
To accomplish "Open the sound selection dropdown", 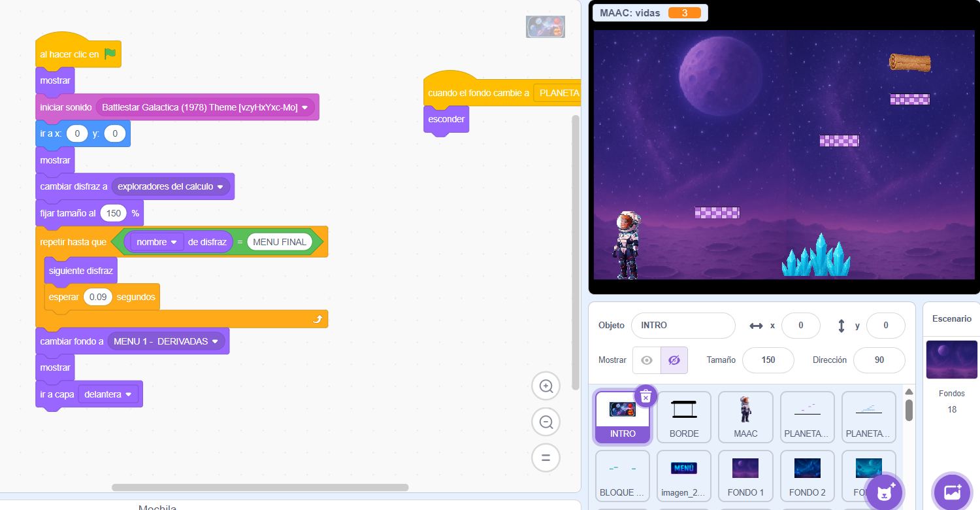I will click(304, 107).
